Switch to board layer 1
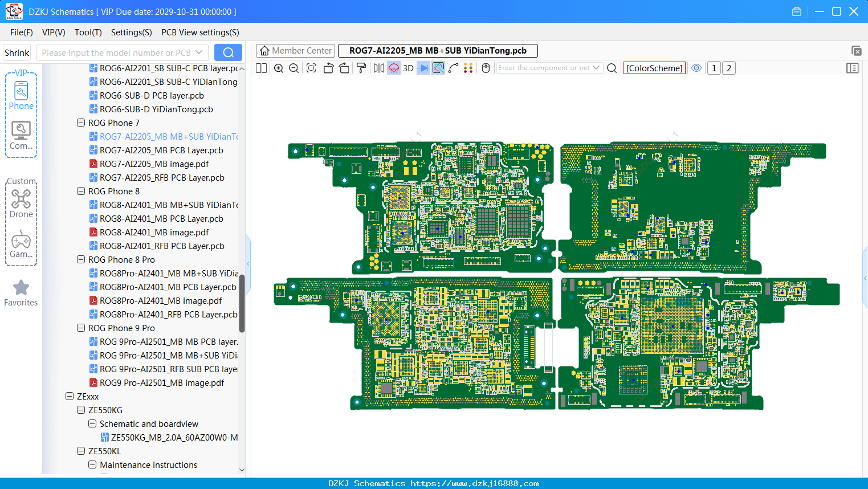Image resolution: width=868 pixels, height=489 pixels. (x=714, y=68)
